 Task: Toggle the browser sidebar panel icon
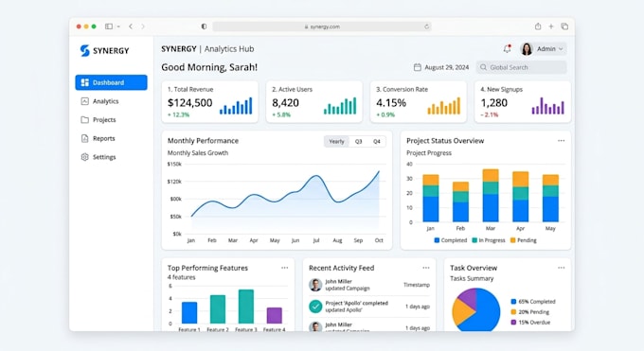(109, 26)
